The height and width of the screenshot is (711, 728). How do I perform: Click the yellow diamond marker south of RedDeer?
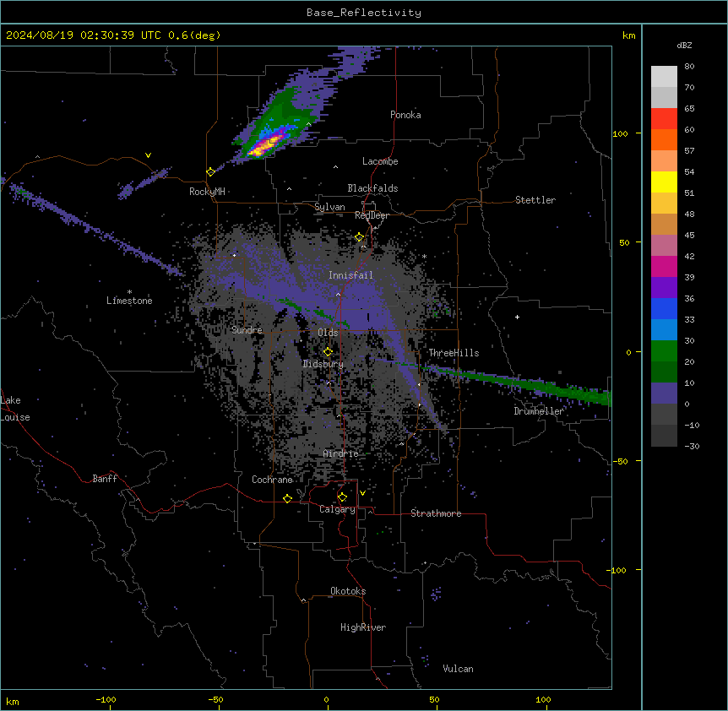359,237
